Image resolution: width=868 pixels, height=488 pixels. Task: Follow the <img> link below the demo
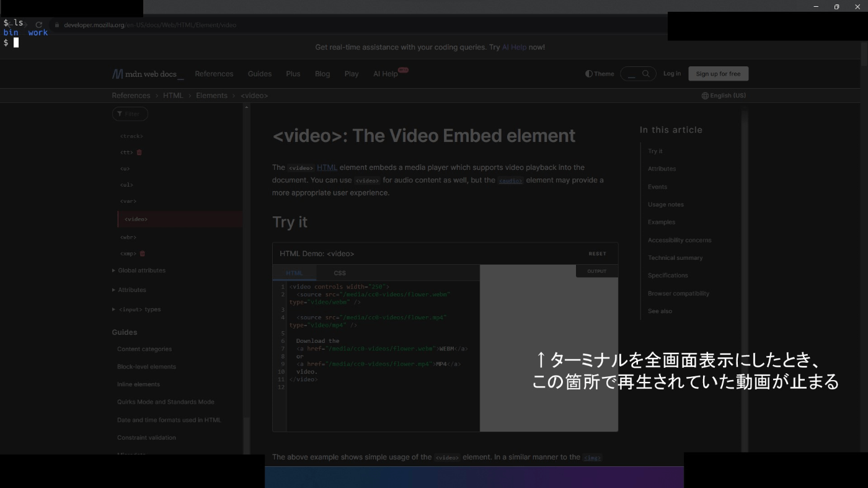click(x=592, y=458)
